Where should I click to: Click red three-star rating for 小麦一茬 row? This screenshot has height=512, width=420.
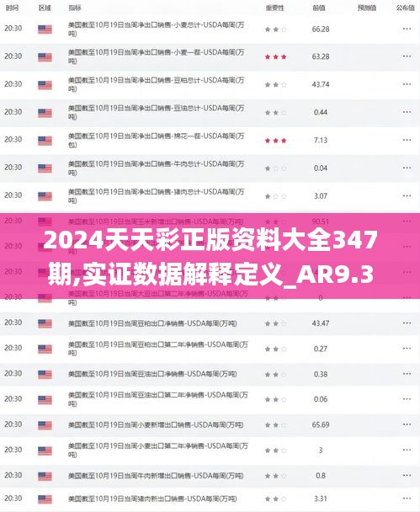276,56
